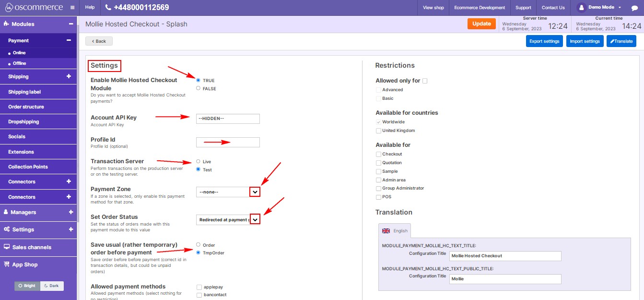
Task: Expand Settings plus icon
Action: coord(70,229)
